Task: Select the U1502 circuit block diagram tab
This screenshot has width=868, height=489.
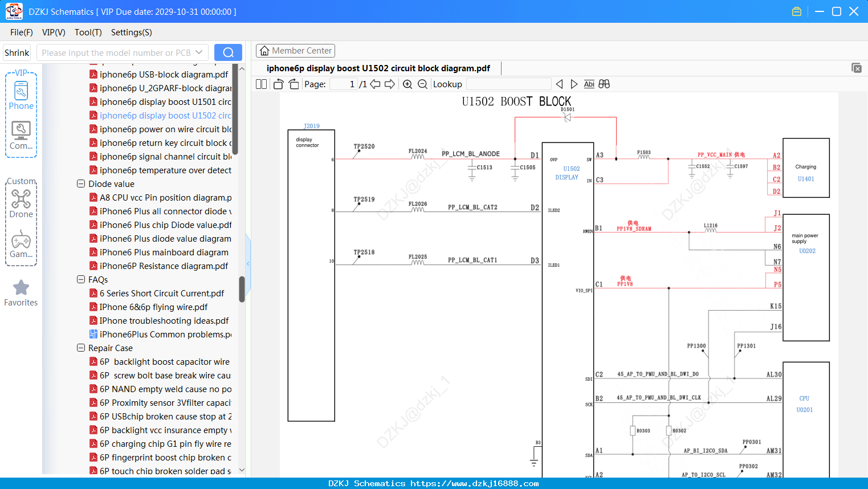Action: (378, 68)
